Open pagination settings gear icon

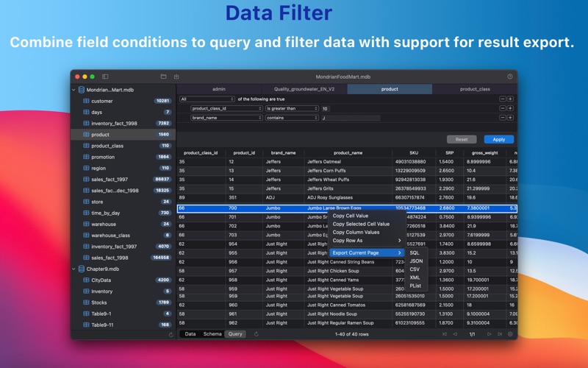click(510, 334)
